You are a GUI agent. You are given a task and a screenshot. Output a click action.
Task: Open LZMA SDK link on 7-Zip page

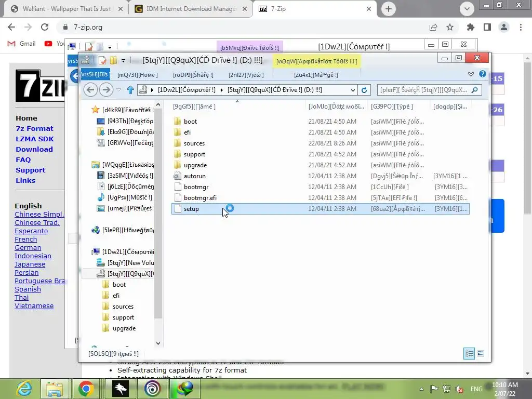(35, 139)
